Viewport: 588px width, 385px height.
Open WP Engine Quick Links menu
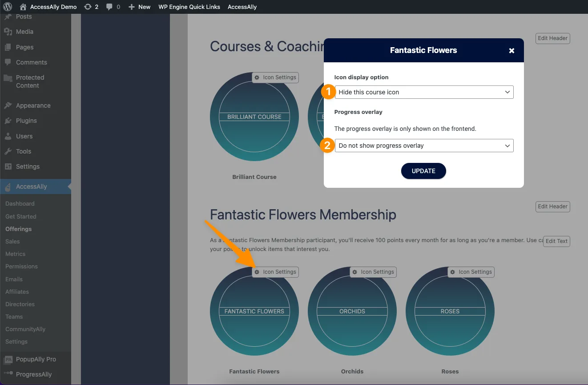point(189,7)
